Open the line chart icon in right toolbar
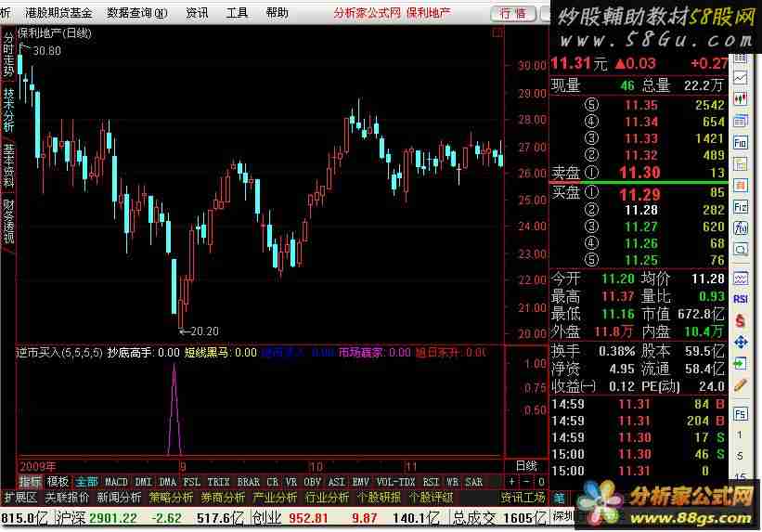Viewport: 762px width, 532px height. [741, 78]
